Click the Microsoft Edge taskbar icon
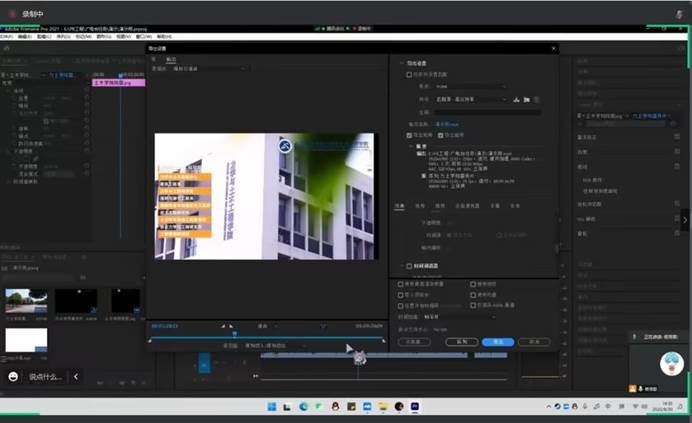 coord(304,407)
